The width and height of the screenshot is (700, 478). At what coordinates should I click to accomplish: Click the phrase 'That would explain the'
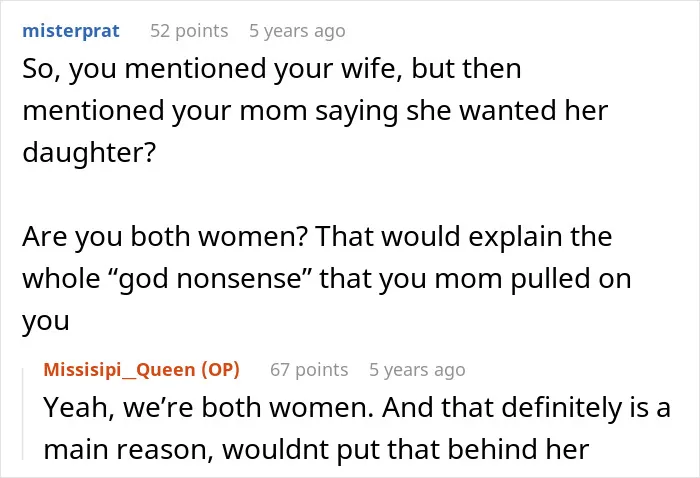point(464,236)
